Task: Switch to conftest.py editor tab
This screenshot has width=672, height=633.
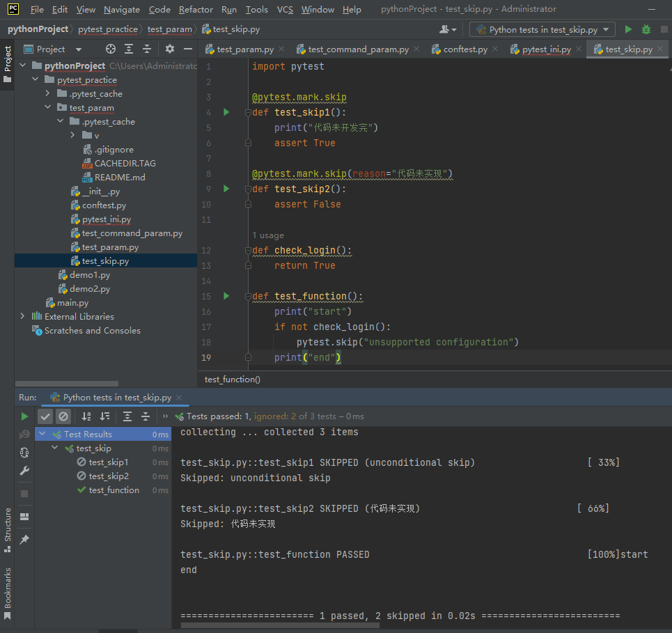Action: pyautogui.click(x=465, y=49)
